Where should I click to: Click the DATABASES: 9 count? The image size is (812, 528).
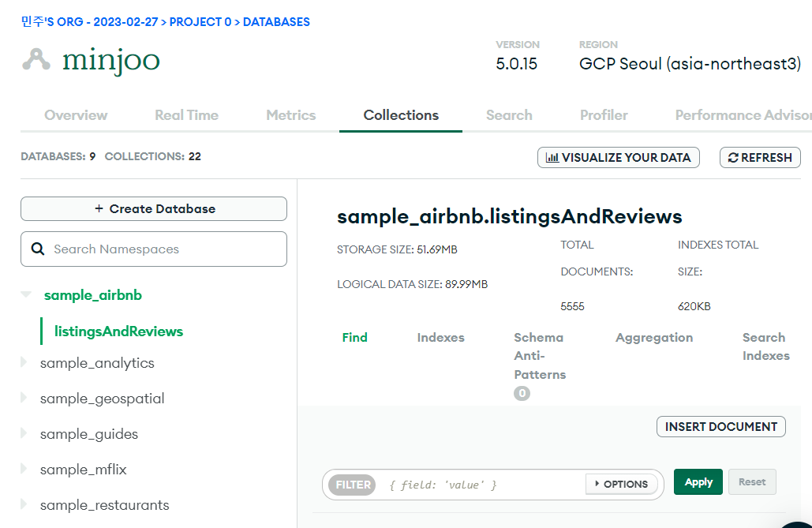(x=58, y=156)
